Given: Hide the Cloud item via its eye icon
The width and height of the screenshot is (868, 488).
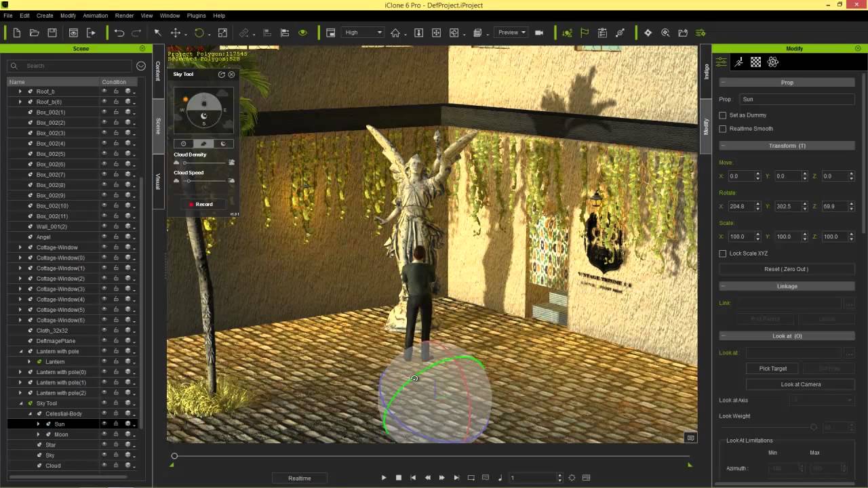Looking at the screenshot, I should (104, 466).
